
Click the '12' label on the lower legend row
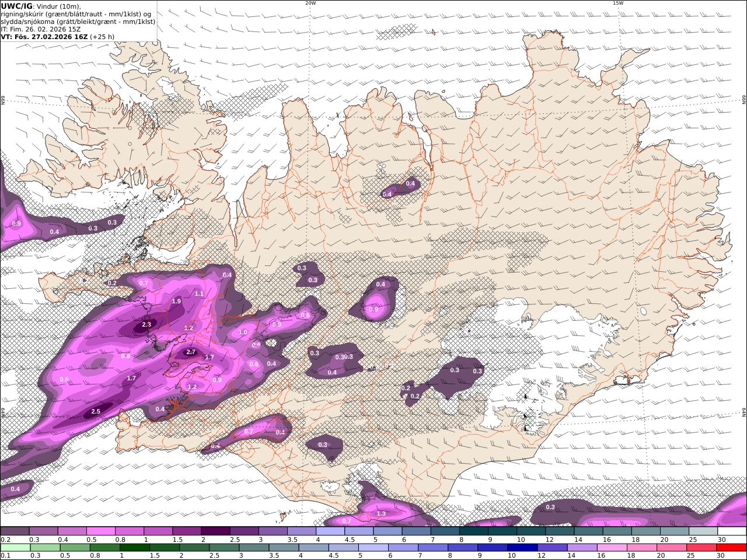click(x=542, y=556)
